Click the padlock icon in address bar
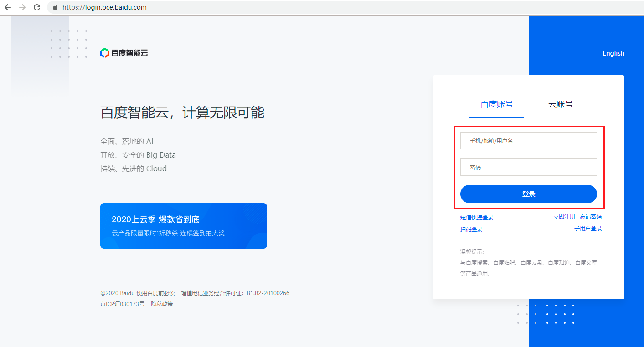 (56, 7)
